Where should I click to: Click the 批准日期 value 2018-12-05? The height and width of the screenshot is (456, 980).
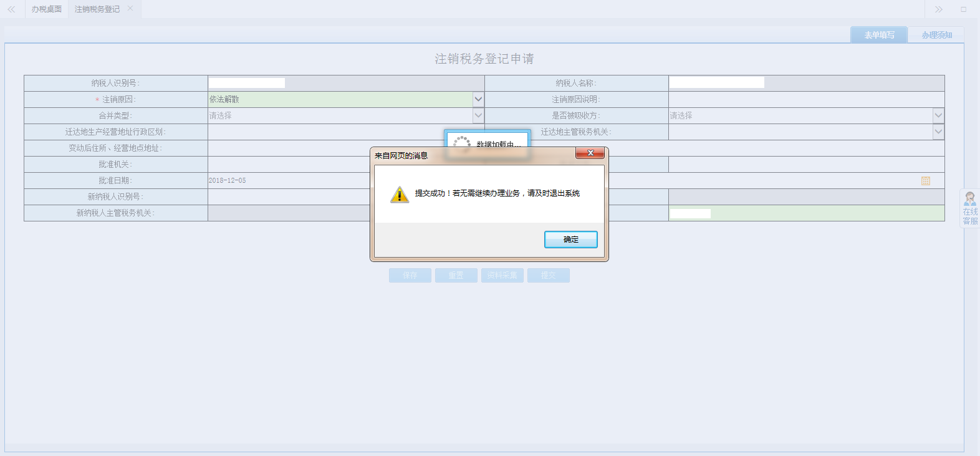click(x=227, y=180)
